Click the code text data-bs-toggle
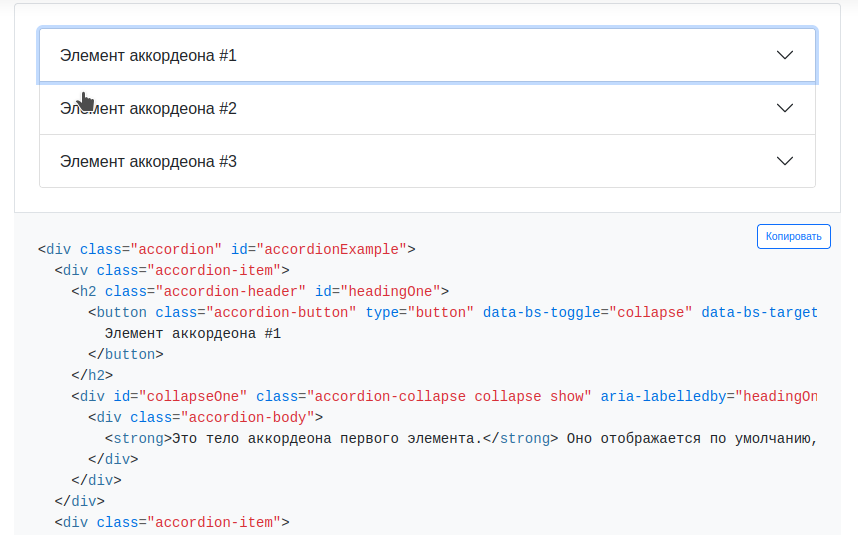858x535 pixels. (x=542, y=312)
